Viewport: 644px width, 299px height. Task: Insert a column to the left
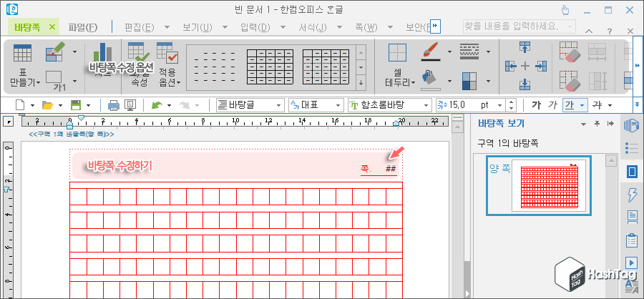tap(510, 66)
